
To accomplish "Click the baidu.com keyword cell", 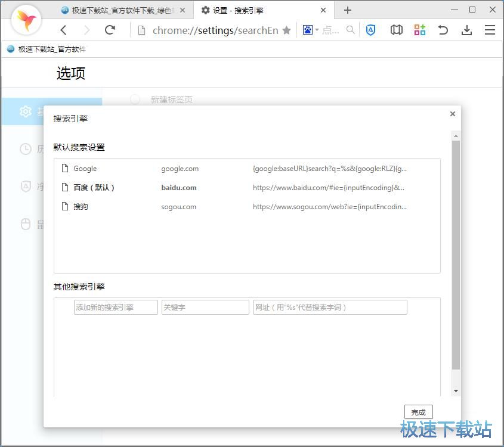I will pos(179,188).
